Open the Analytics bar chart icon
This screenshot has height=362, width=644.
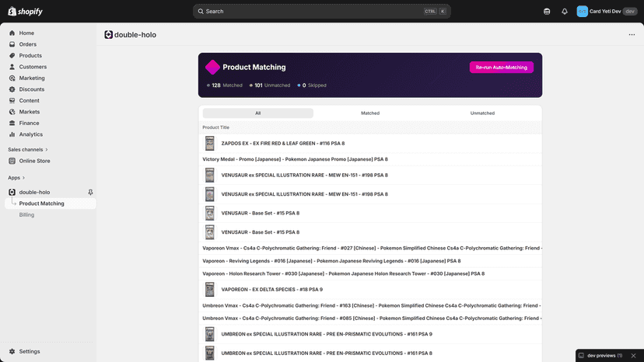[x=12, y=134]
